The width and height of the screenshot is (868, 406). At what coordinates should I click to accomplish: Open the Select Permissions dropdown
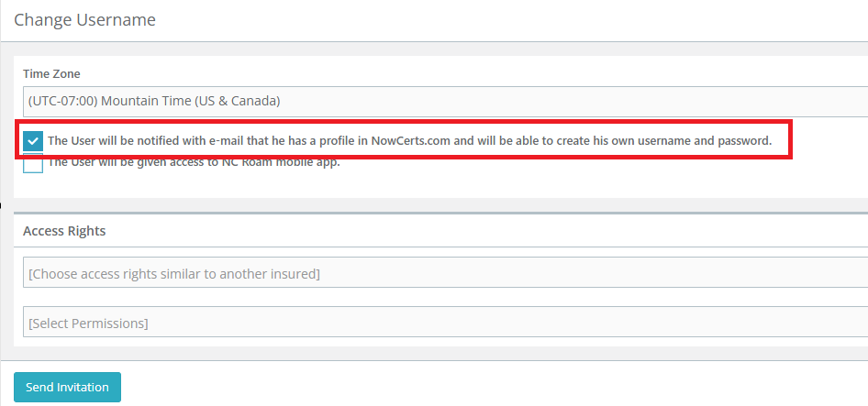pos(445,322)
